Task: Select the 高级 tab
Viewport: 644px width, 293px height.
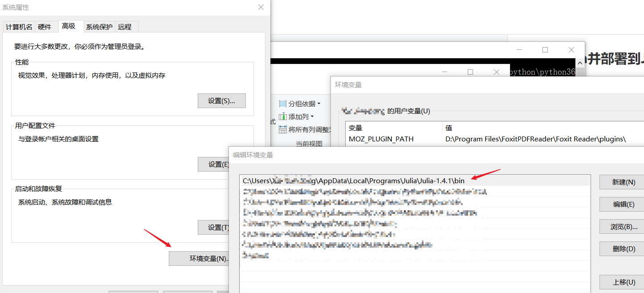Action: pos(69,26)
